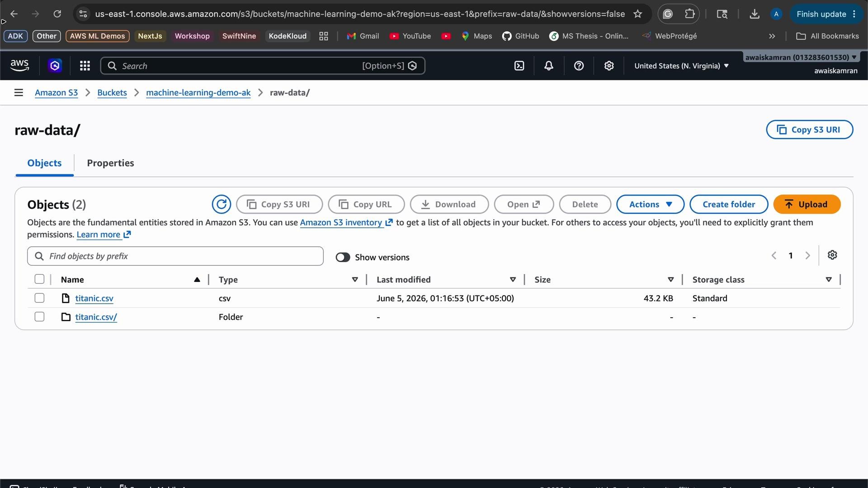Sort by Size column arrow
Screen dimensions: 868x488
pos(671,280)
